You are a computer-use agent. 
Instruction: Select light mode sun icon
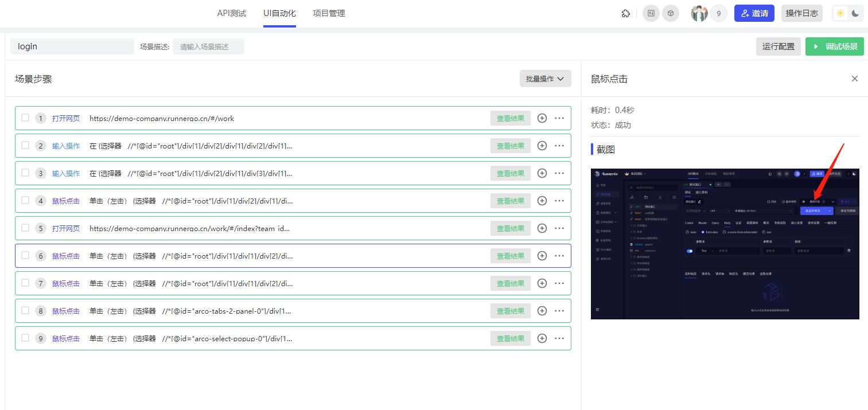point(840,13)
